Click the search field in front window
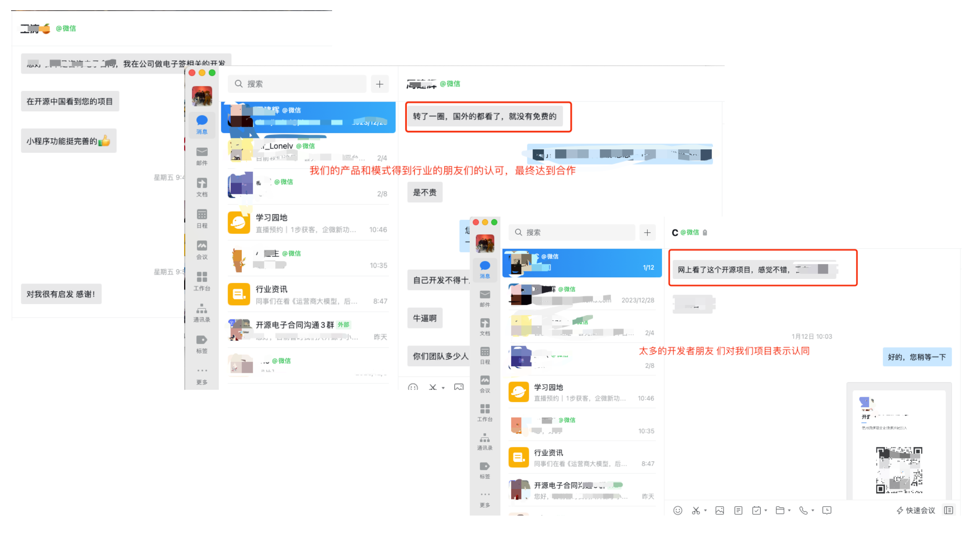980x551 pixels. (572, 232)
